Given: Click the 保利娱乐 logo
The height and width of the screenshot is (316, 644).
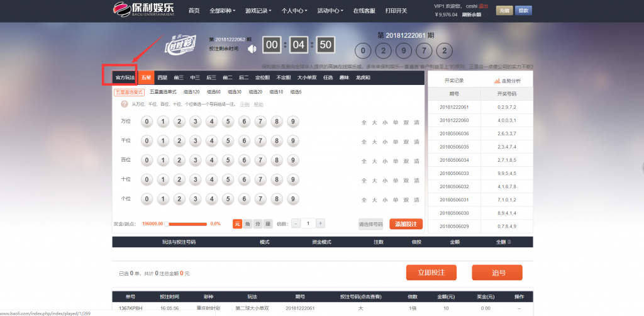Looking at the screenshot, I should point(143,10).
